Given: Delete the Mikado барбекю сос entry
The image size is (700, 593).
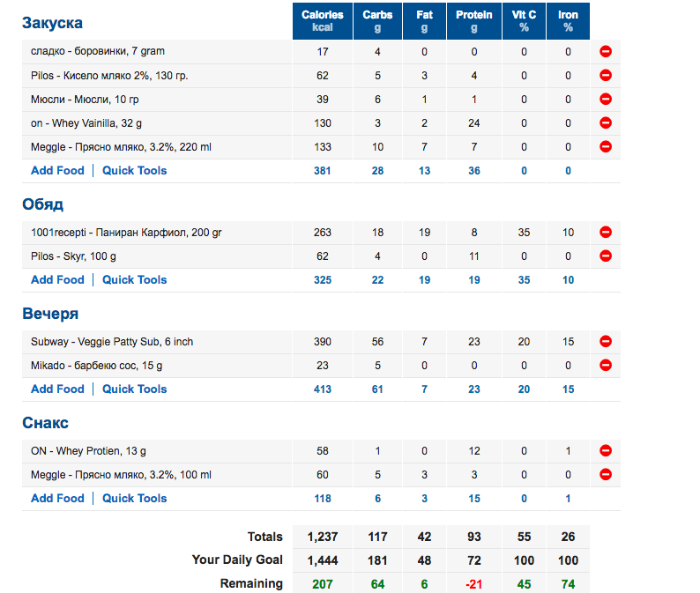Looking at the screenshot, I should [606, 366].
